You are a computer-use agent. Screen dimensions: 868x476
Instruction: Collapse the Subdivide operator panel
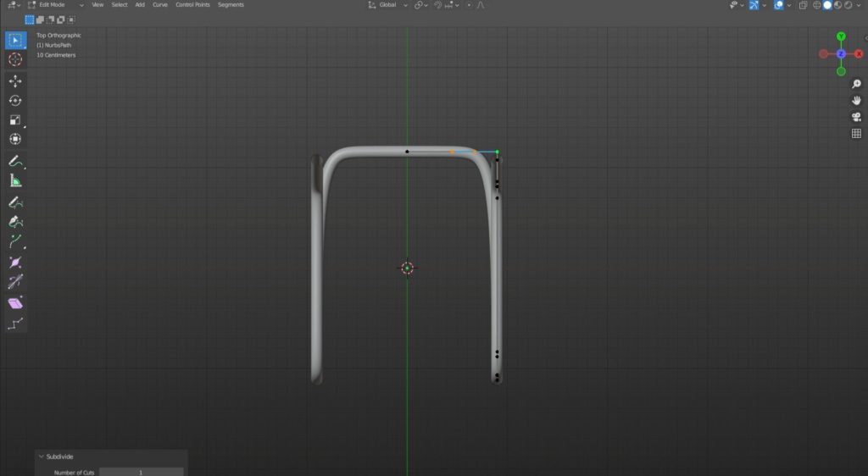(x=42, y=457)
